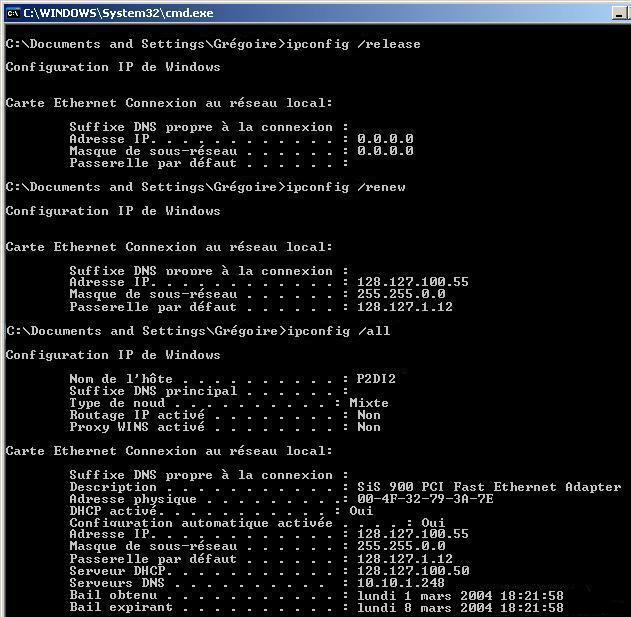Select DNS server address 10.10.1.248
631x617 pixels.
click(x=401, y=583)
